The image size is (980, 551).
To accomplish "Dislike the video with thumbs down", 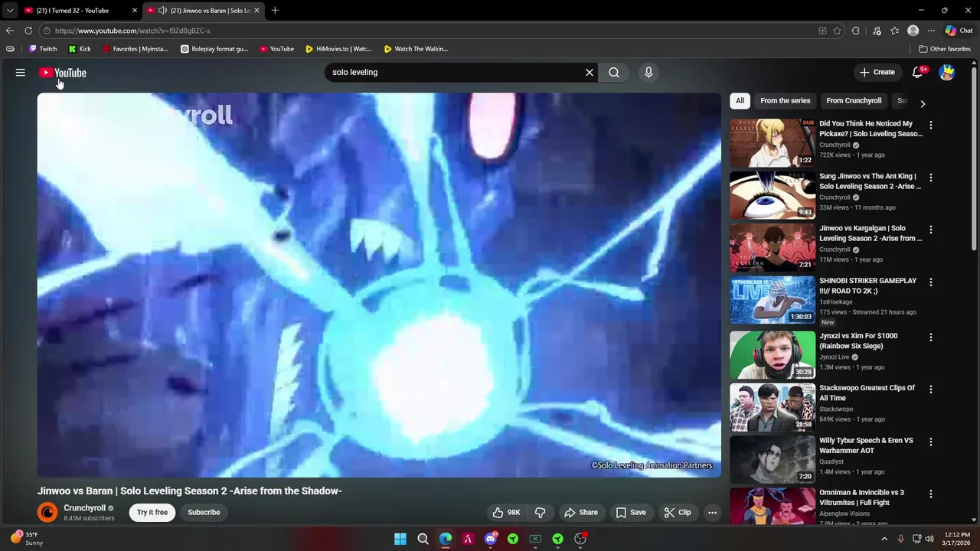I will pyautogui.click(x=540, y=512).
